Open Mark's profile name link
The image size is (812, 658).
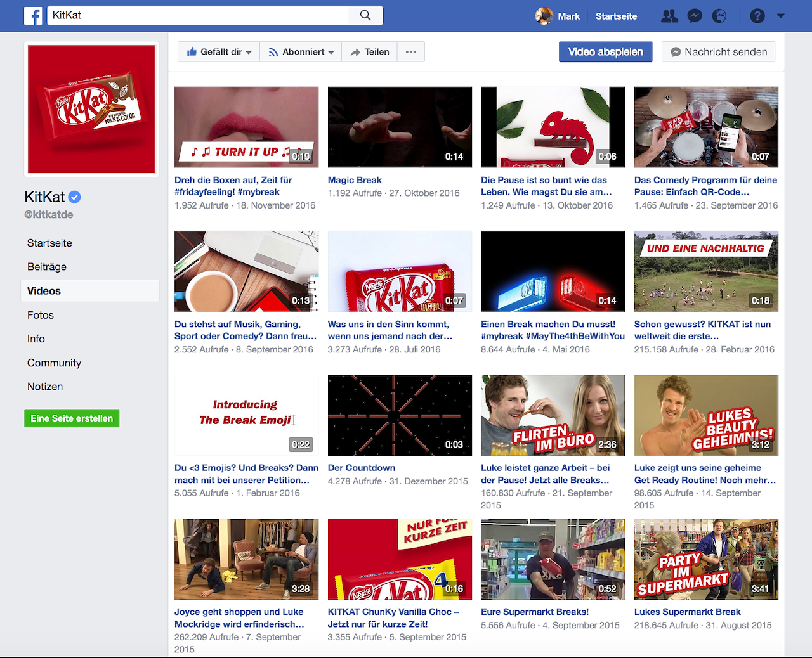568,16
